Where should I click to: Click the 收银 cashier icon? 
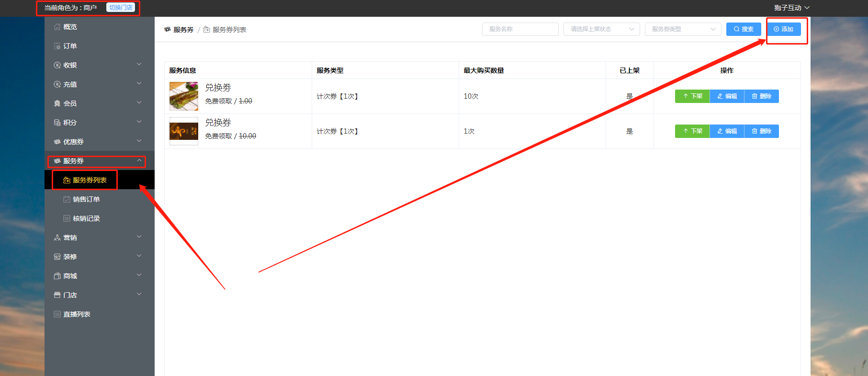[x=57, y=65]
